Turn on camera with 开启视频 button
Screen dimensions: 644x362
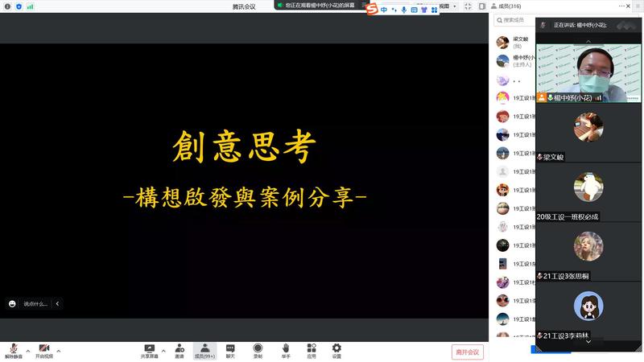click(x=43, y=349)
